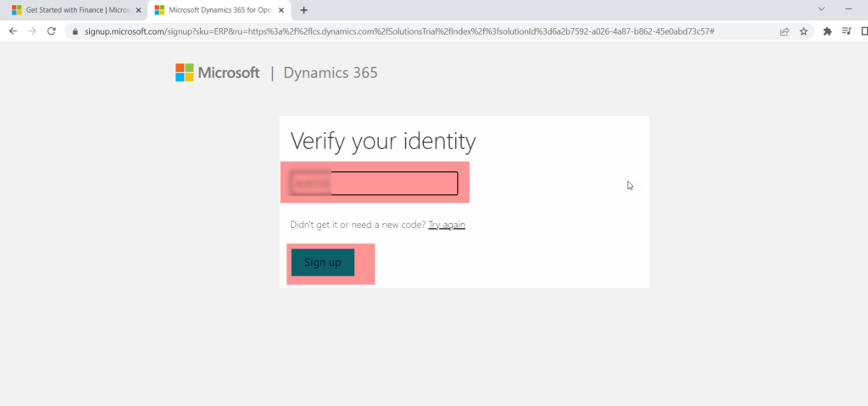This screenshot has height=406, width=868.
Task: Open the media control icon
Action: click(x=847, y=31)
